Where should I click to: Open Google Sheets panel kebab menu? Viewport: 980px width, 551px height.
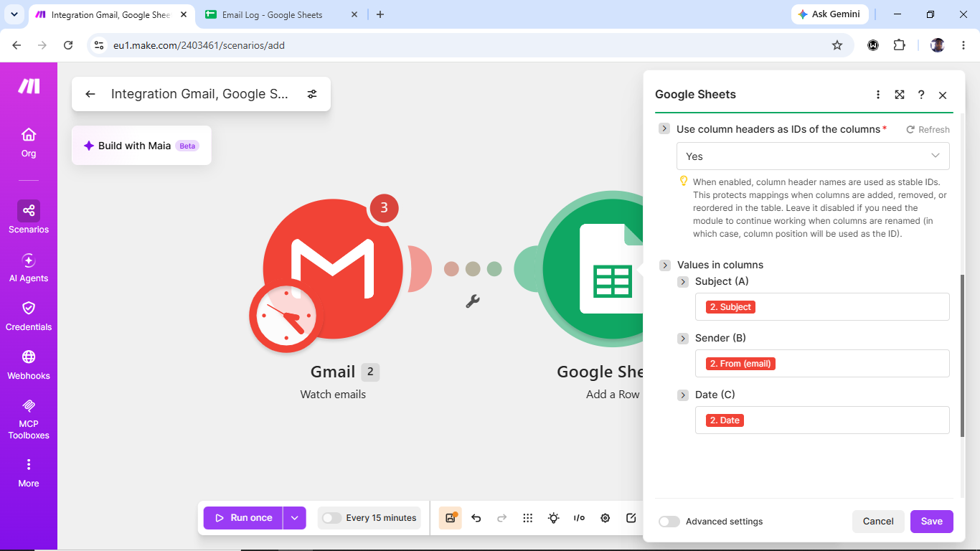click(x=878, y=95)
